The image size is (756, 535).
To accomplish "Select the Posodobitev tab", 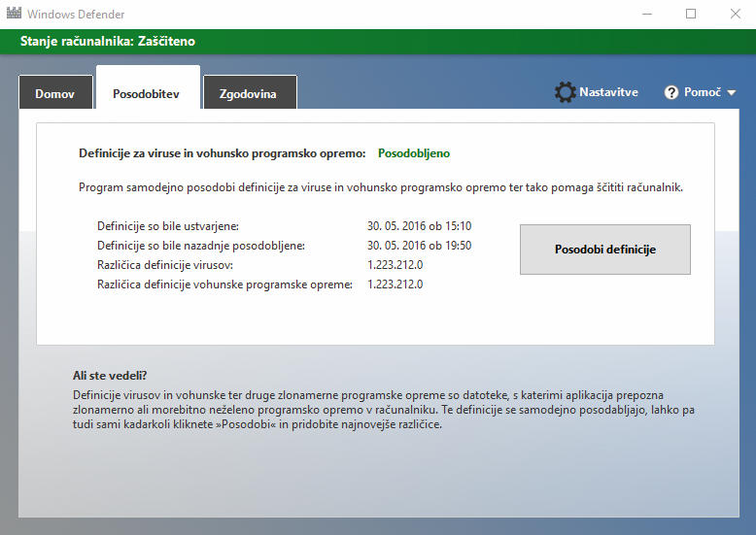I will point(148,88).
